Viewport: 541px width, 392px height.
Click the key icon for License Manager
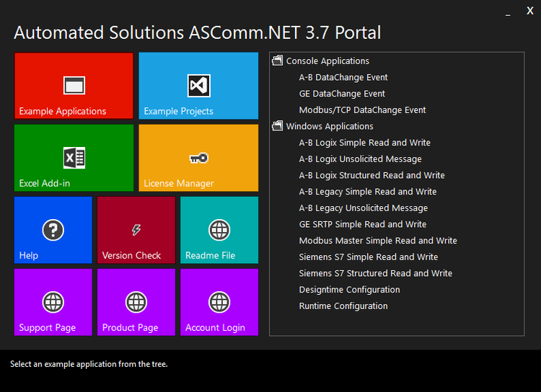198,158
